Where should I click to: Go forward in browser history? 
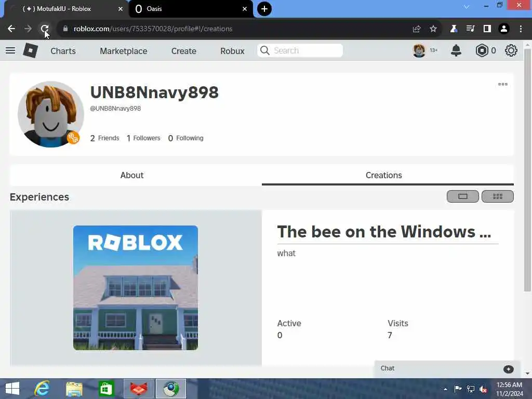tap(28, 29)
